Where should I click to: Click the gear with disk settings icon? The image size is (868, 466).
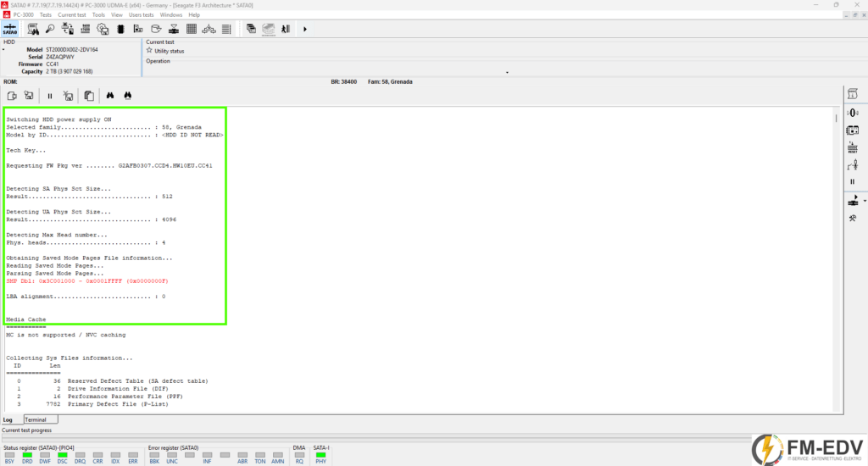[x=103, y=29]
